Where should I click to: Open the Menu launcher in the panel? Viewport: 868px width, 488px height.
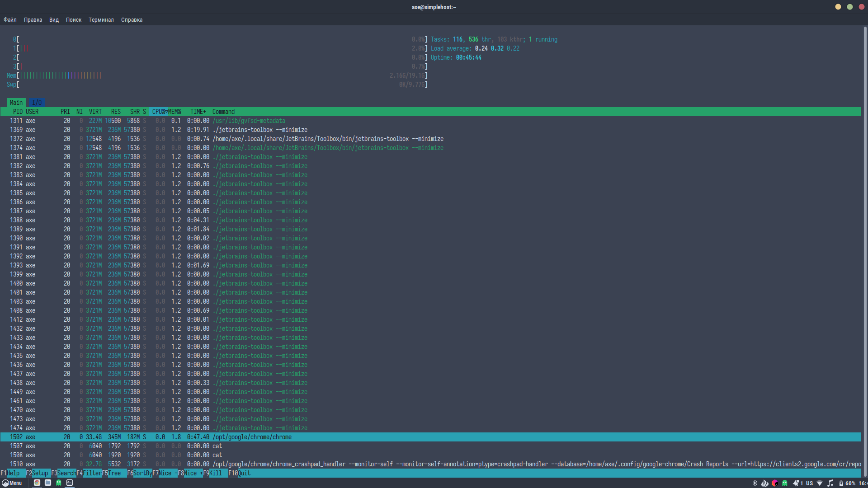click(12, 483)
